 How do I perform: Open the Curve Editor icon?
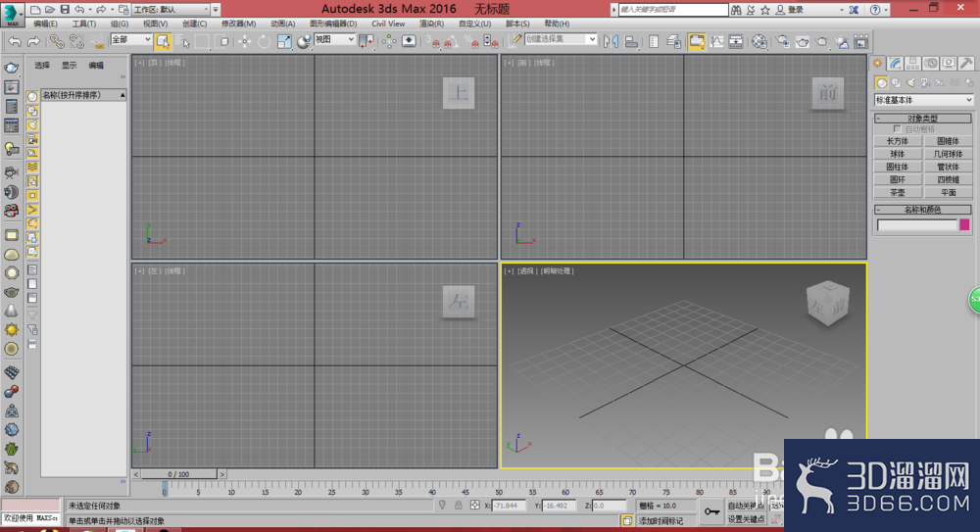point(716,42)
